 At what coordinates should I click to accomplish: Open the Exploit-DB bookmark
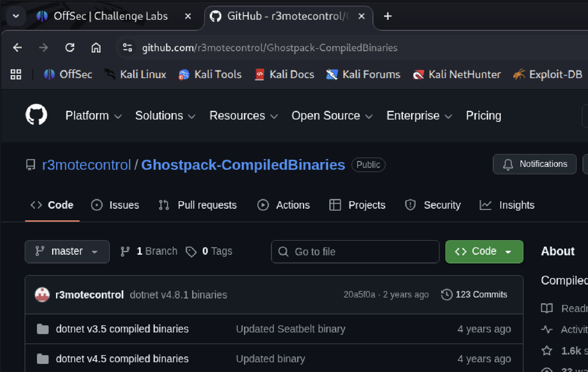[548, 75]
